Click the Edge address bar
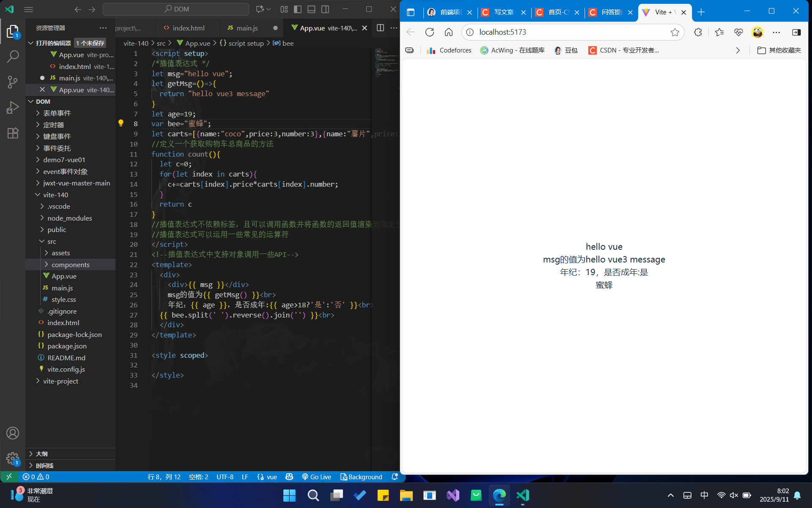Screen dimensions: 812x508 coord(572,32)
